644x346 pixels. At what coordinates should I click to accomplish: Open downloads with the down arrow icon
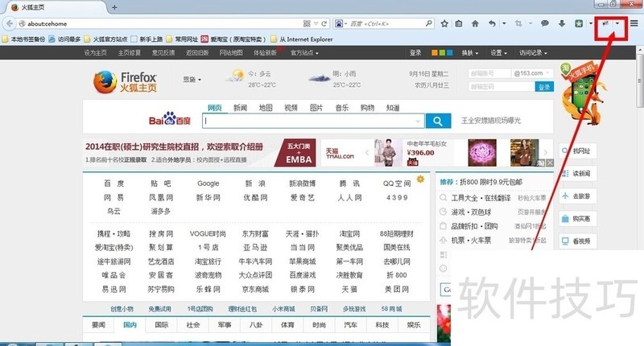tap(562, 23)
